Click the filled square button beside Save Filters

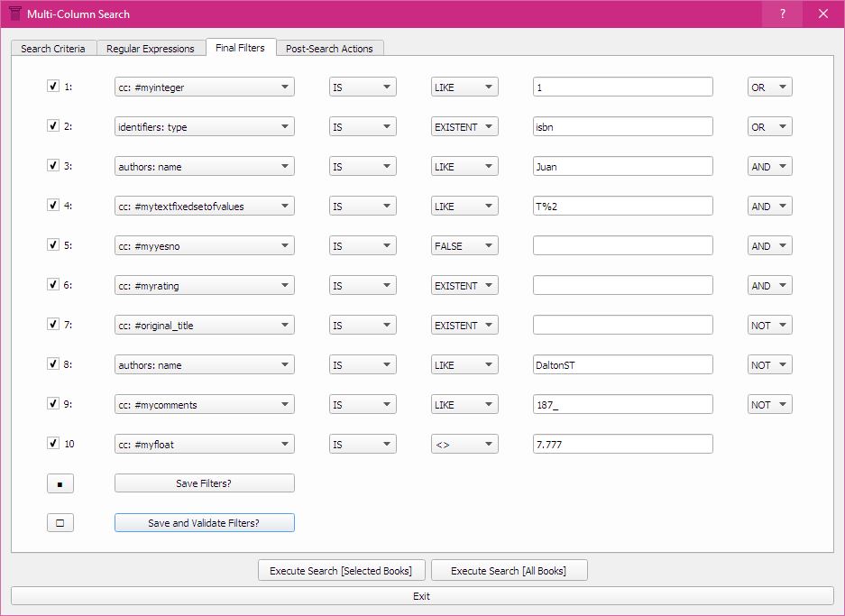[x=60, y=483]
